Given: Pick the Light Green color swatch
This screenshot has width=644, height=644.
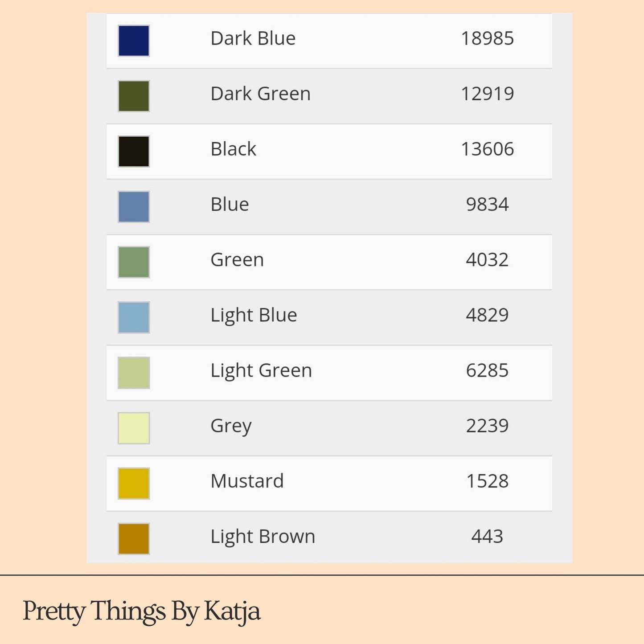Looking at the screenshot, I should pos(134,373).
